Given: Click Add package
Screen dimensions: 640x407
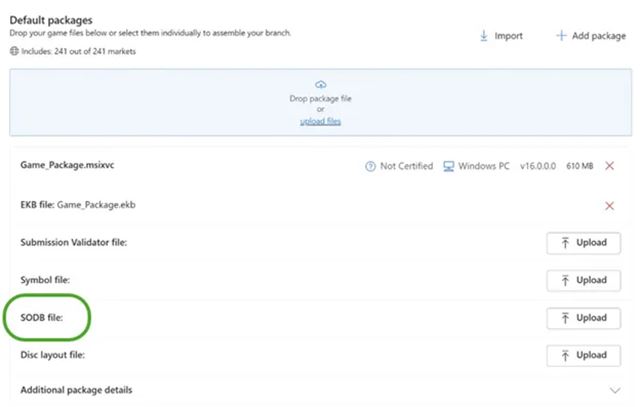Looking at the screenshot, I should (591, 36).
